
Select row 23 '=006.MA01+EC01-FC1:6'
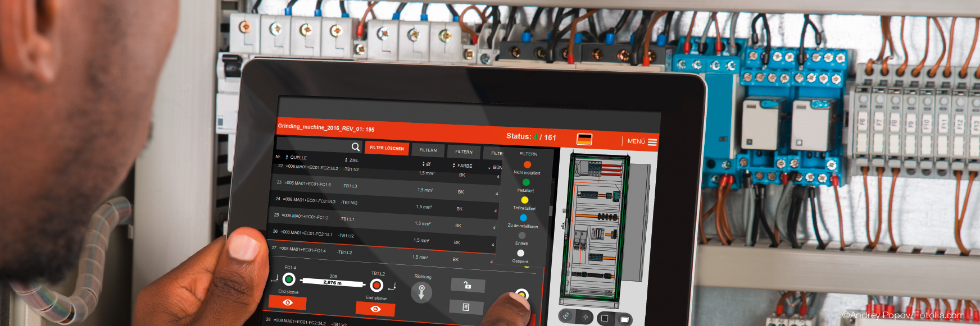(x=385, y=187)
